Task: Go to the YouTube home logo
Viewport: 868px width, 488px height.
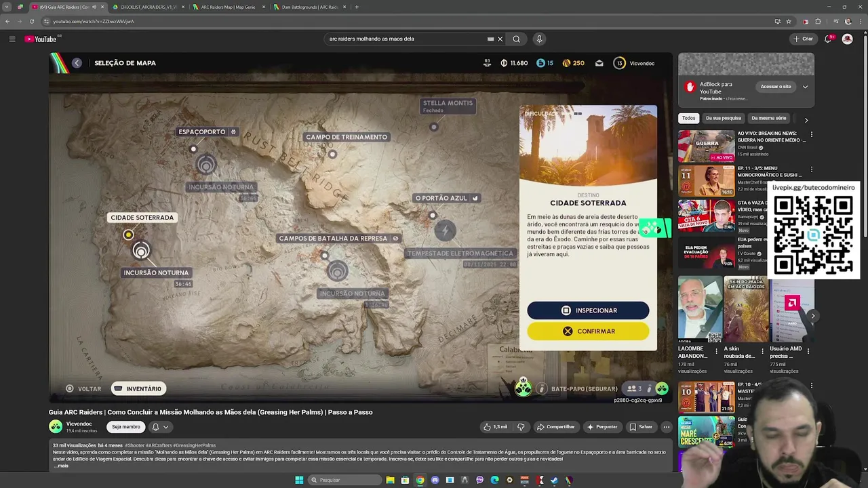Action: click(x=41, y=39)
